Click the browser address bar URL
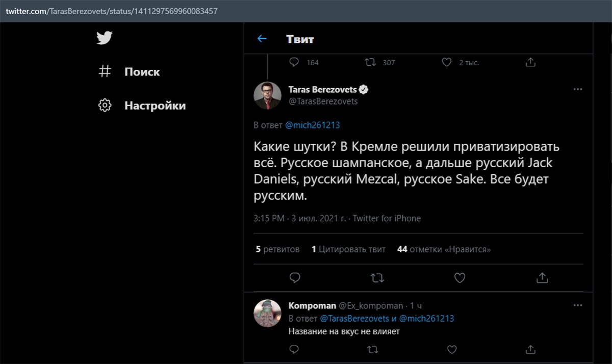612x364 pixels. pyautogui.click(x=112, y=11)
